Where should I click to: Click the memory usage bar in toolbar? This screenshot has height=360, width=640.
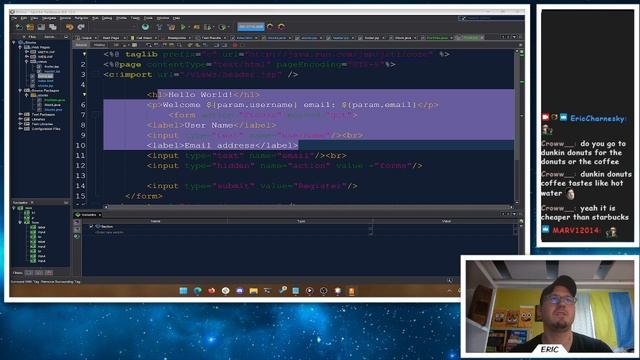pyautogui.click(x=251, y=27)
